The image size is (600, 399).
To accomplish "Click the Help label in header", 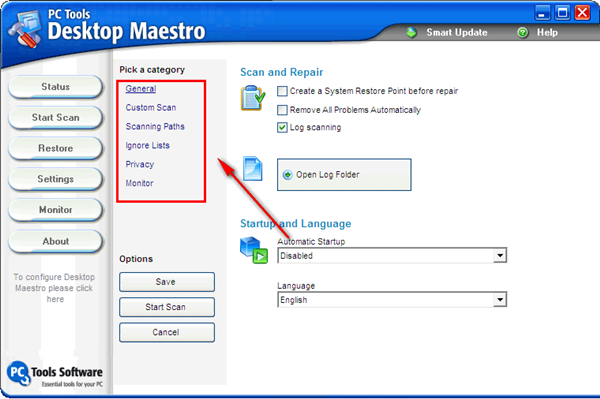I will pyautogui.click(x=547, y=33).
